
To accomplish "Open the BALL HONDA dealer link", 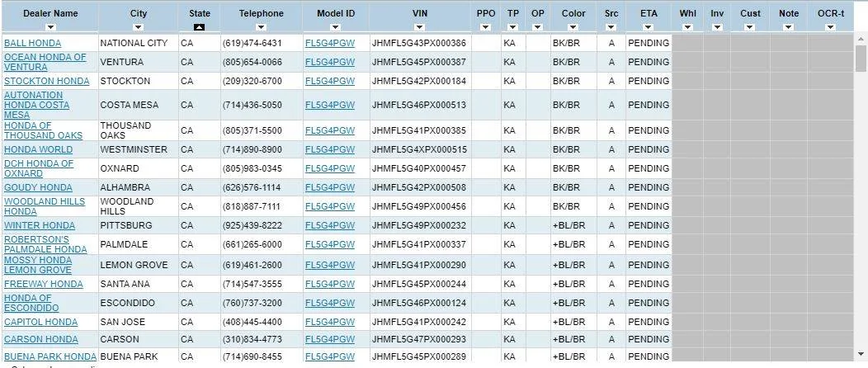I will [33, 43].
